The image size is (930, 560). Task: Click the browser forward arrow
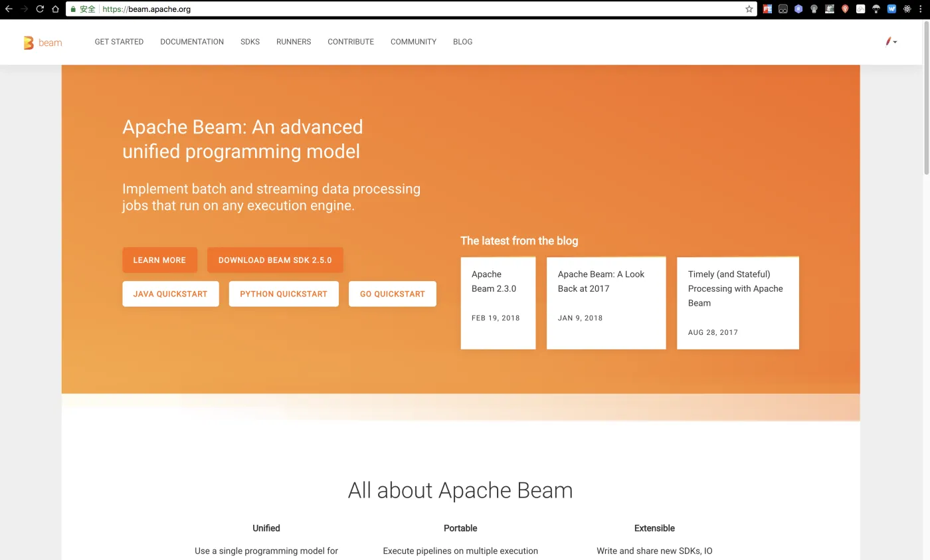pos(25,9)
